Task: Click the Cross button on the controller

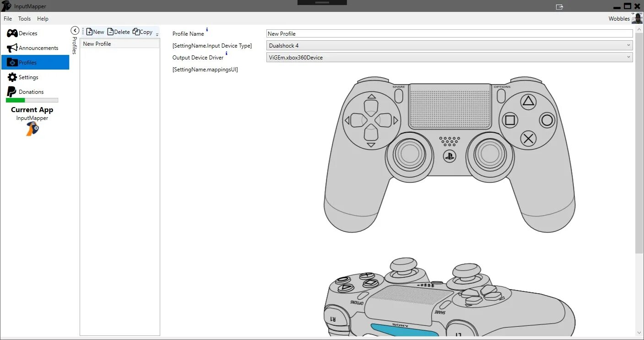Action: click(x=528, y=139)
